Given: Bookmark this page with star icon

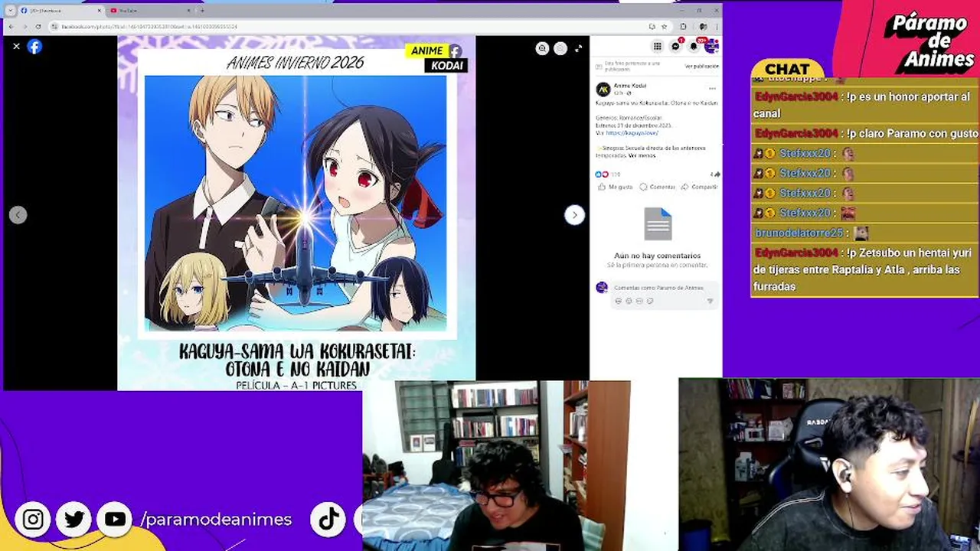Looking at the screenshot, I should (664, 27).
